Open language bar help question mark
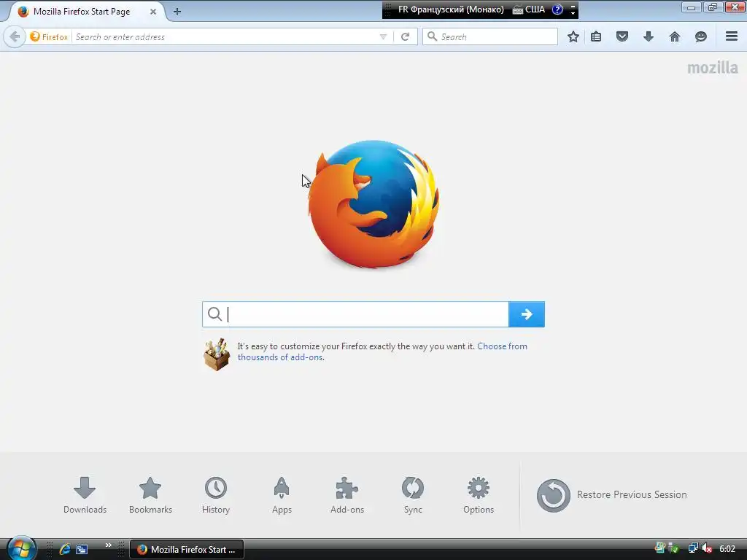 pyautogui.click(x=557, y=9)
